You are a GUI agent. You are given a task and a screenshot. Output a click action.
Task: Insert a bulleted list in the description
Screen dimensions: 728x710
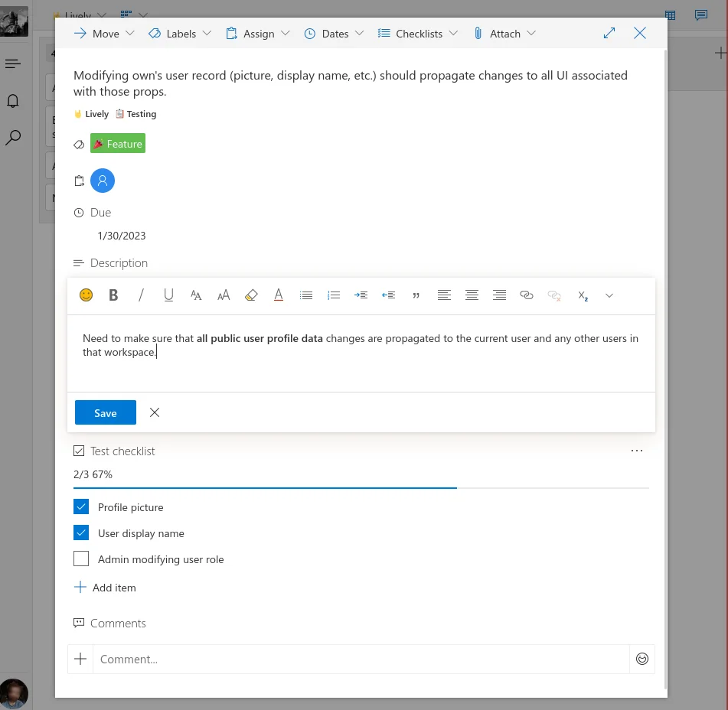pyautogui.click(x=306, y=295)
